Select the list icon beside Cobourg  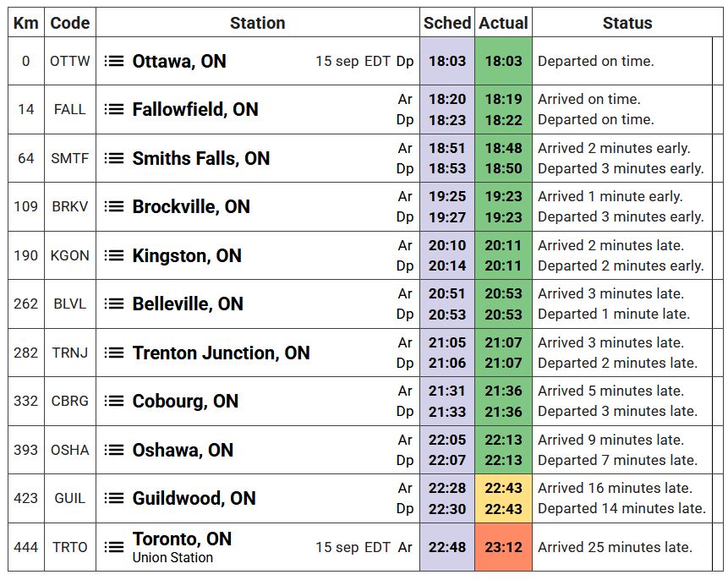coord(114,402)
